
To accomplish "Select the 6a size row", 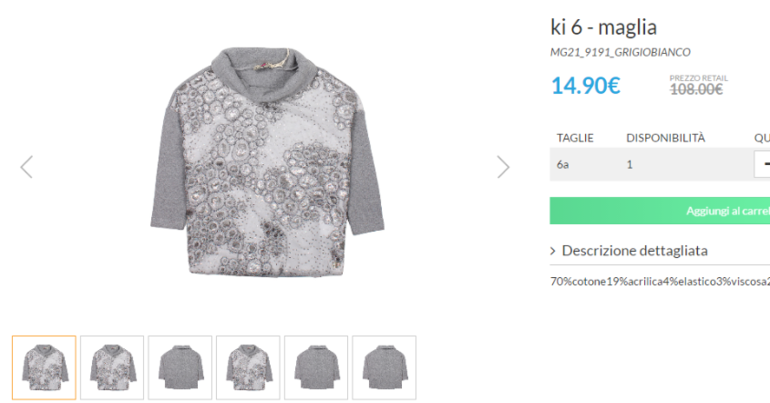I will pyautogui.click(x=564, y=164).
